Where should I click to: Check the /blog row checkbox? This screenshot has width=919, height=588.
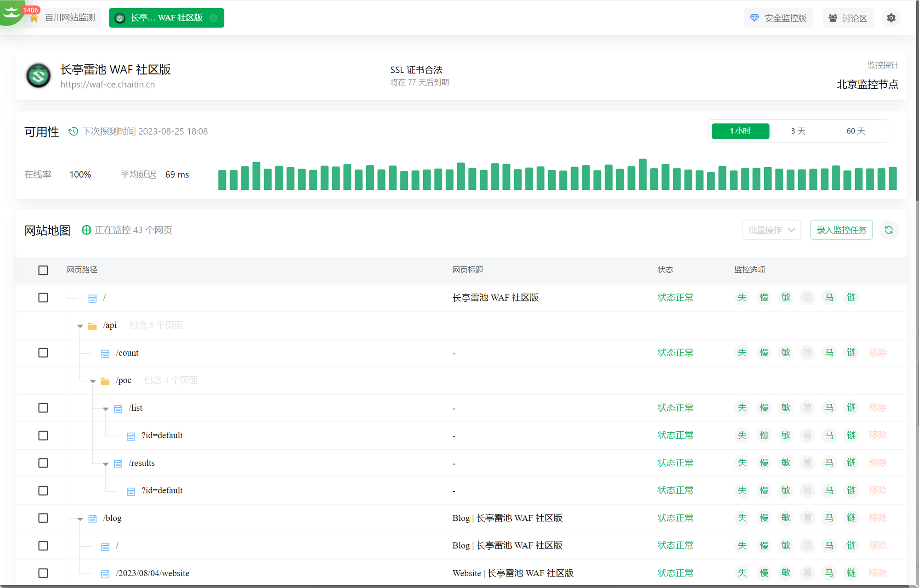tap(43, 518)
